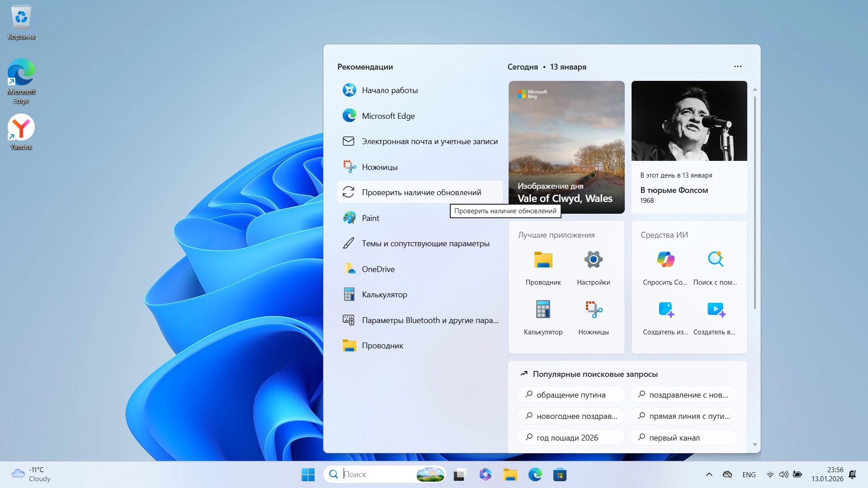Select Paint in recommendations list
The width and height of the screenshot is (868, 488).
[x=370, y=218]
